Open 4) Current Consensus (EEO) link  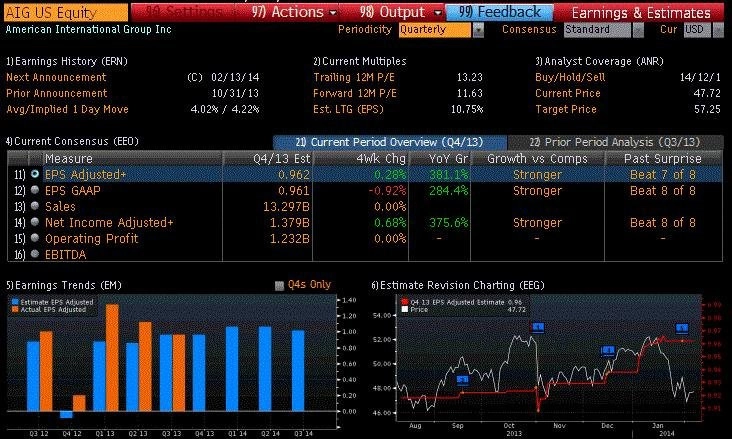(72, 141)
